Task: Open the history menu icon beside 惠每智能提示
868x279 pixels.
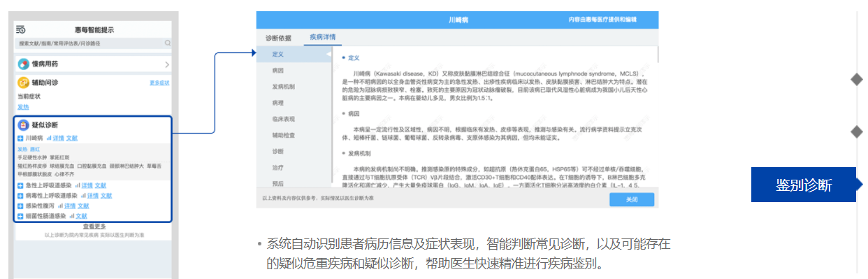Action: tap(22, 29)
